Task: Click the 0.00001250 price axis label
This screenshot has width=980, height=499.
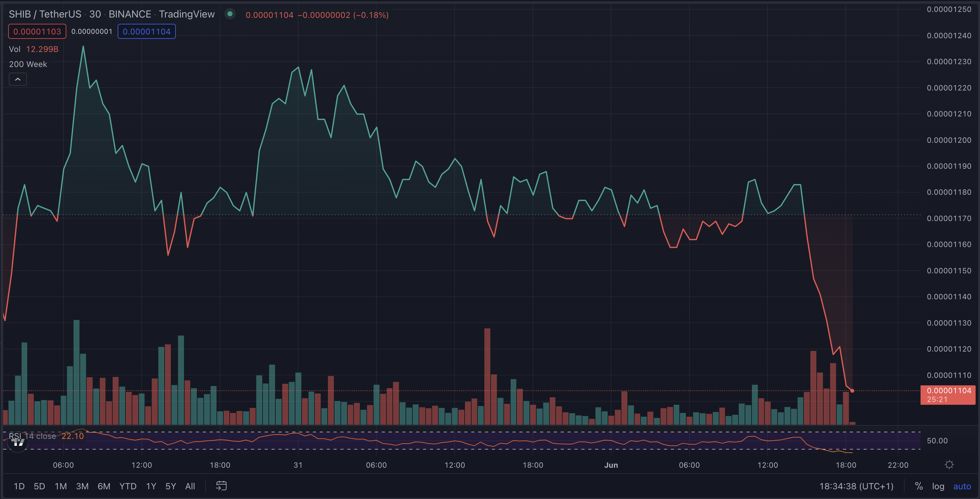Action: click(949, 9)
